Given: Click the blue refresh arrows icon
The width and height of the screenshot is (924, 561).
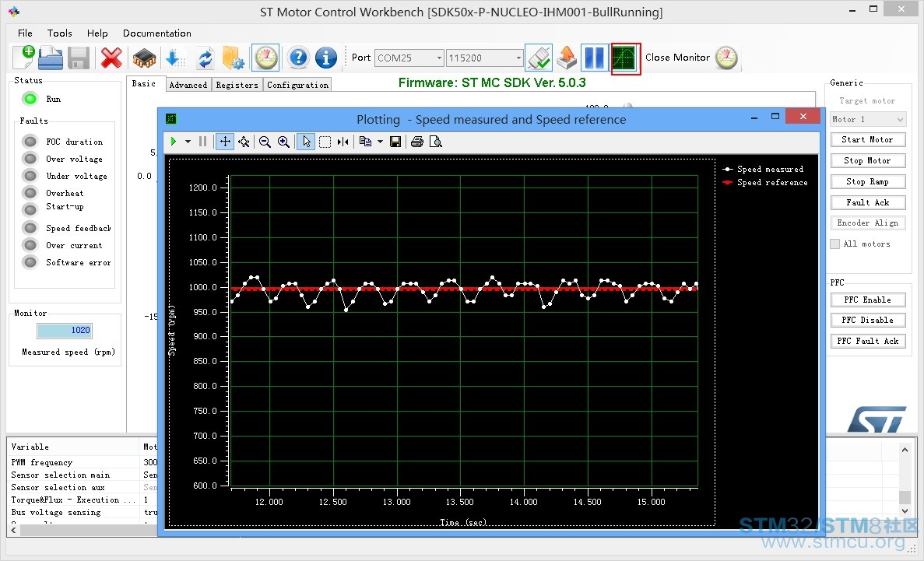Looking at the screenshot, I should tap(205, 58).
